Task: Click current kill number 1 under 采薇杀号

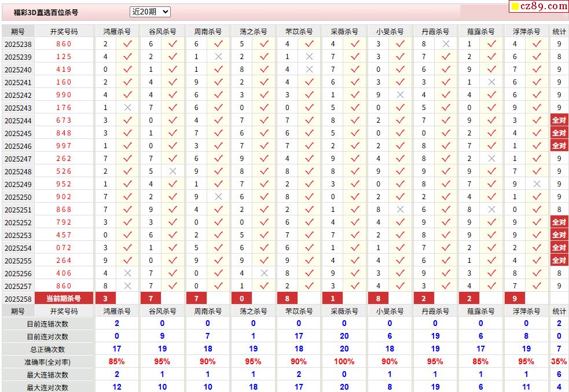Action: [x=332, y=299]
